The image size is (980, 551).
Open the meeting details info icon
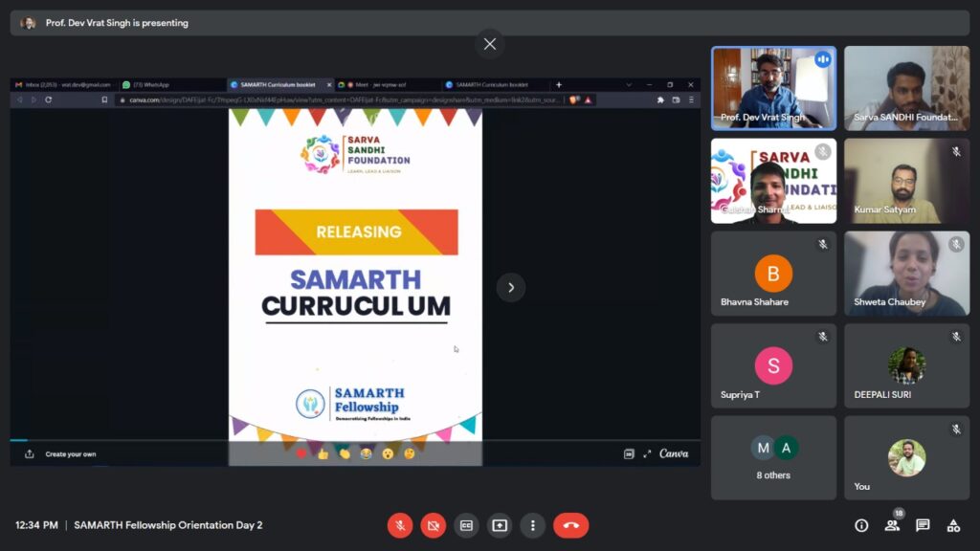tap(861, 525)
